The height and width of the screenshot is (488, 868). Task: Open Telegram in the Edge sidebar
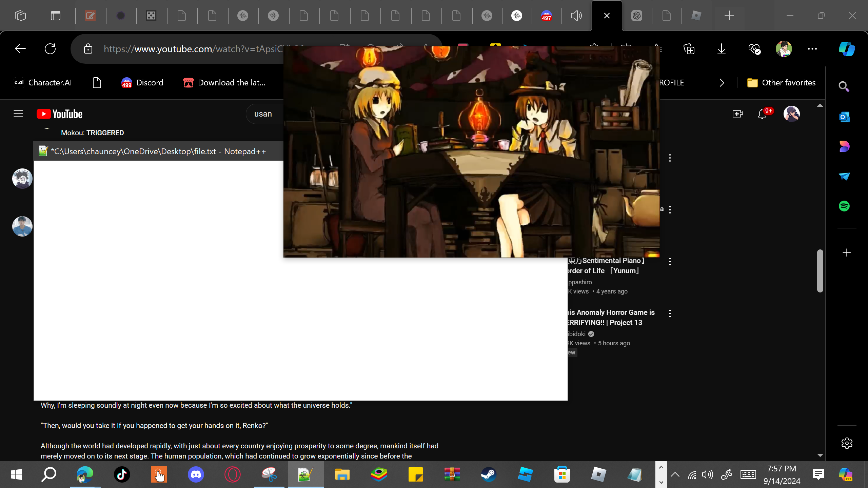click(x=844, y=176)
